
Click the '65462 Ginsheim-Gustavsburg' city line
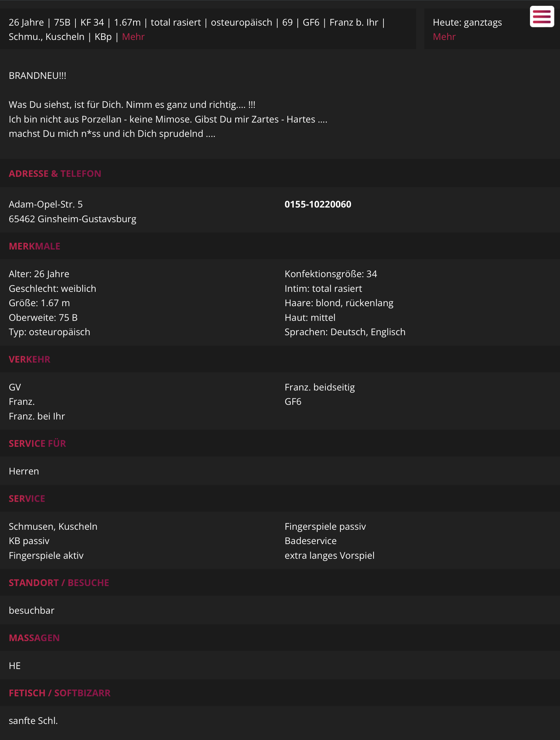[72, 219]
